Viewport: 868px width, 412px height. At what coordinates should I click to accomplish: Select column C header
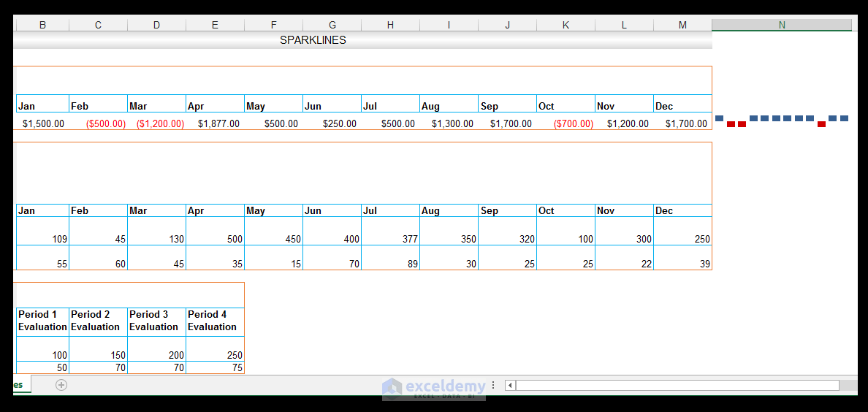(99, 25)
